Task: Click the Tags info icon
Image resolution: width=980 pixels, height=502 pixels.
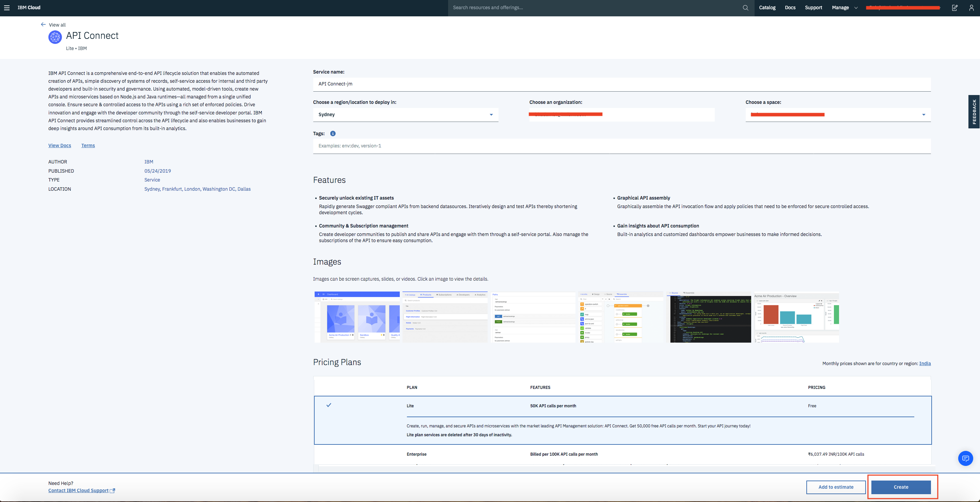Action: pyautogui.click(x=333, y=134)
